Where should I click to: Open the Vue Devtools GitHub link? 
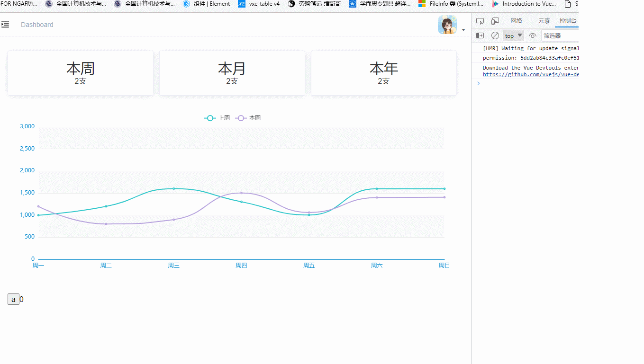point(530,74)
